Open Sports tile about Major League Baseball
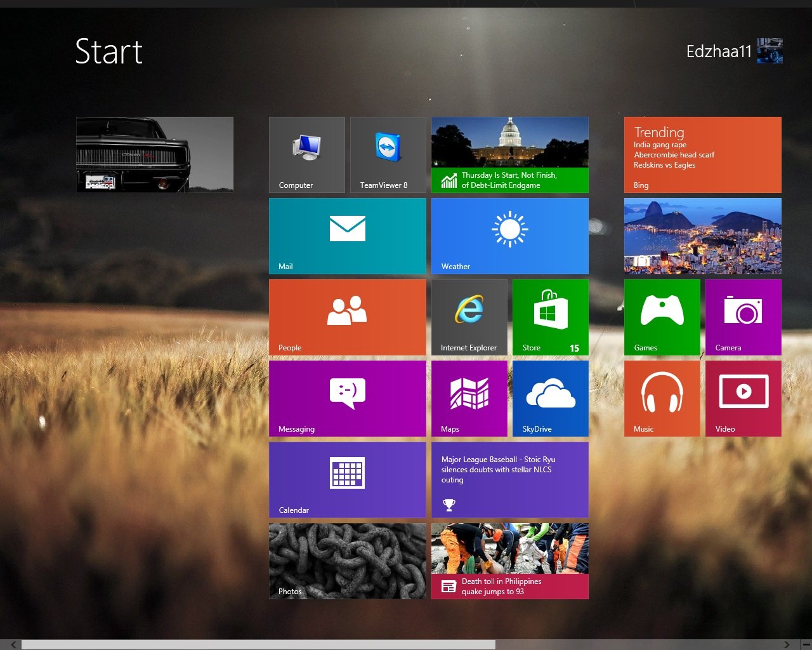The image size is (812, 650). click(510, 480)
